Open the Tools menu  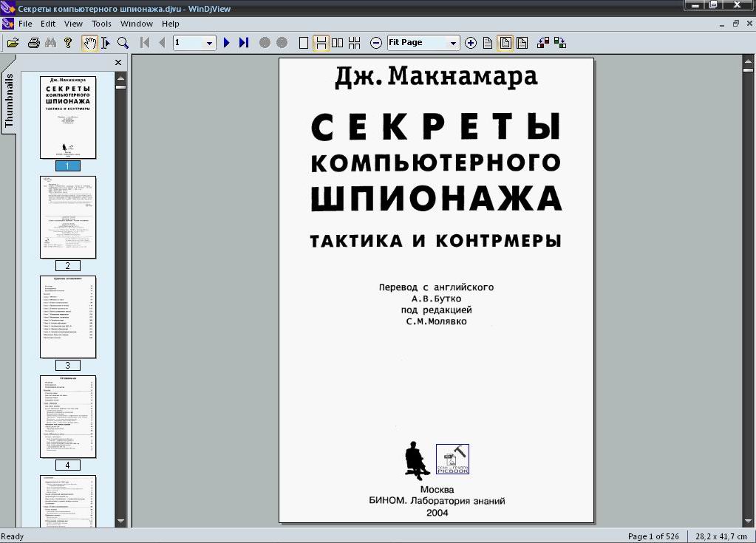pyautogui.click(x=101, y=24)
